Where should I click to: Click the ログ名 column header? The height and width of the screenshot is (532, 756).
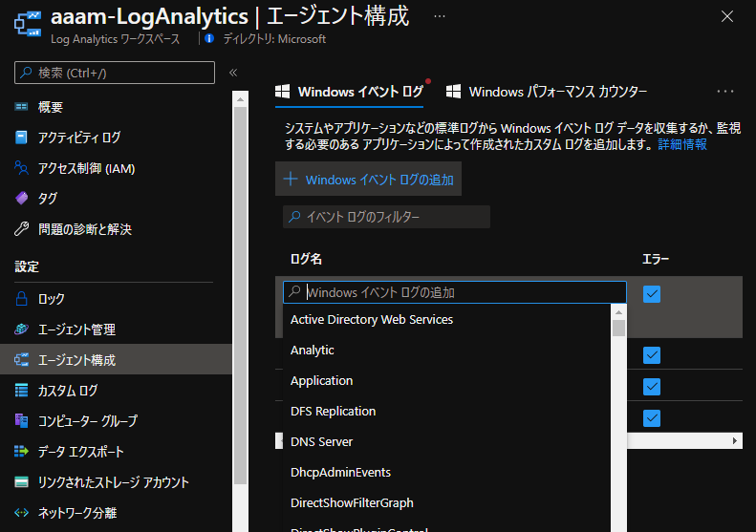(306, 259)
